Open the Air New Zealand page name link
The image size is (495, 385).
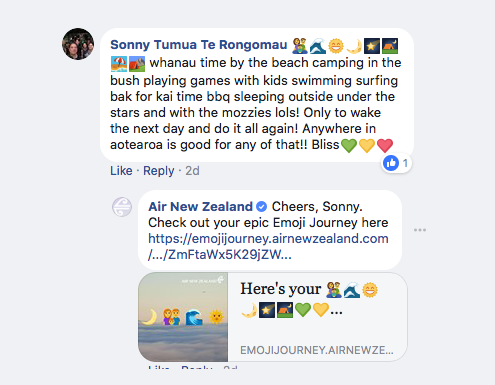pos(200,207)
